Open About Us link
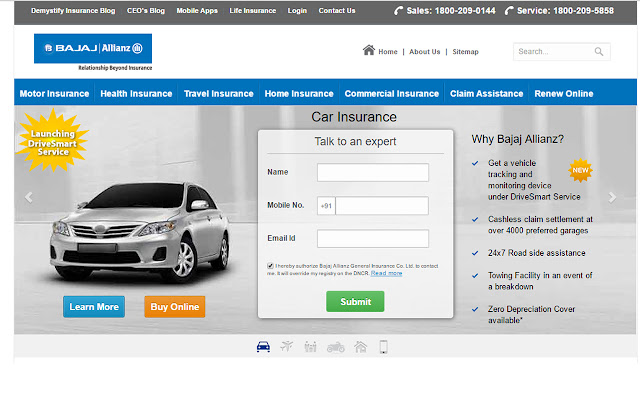640x400 pixels. [x=425, y=52]
